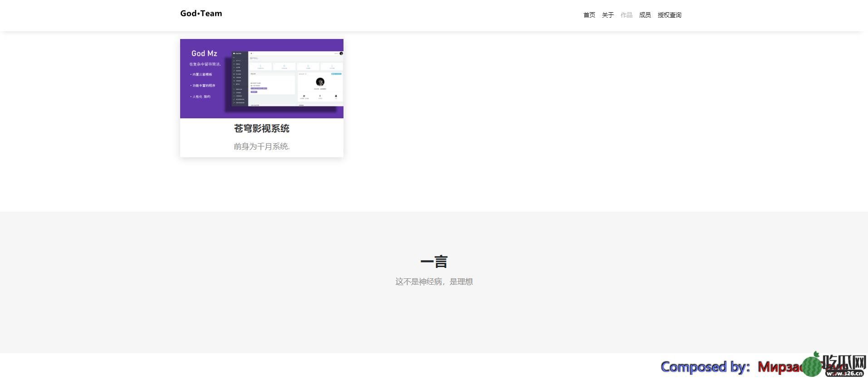Click the 前身为千月系统. description text
This screenshot has width=868, height=379.
[262, 146]
